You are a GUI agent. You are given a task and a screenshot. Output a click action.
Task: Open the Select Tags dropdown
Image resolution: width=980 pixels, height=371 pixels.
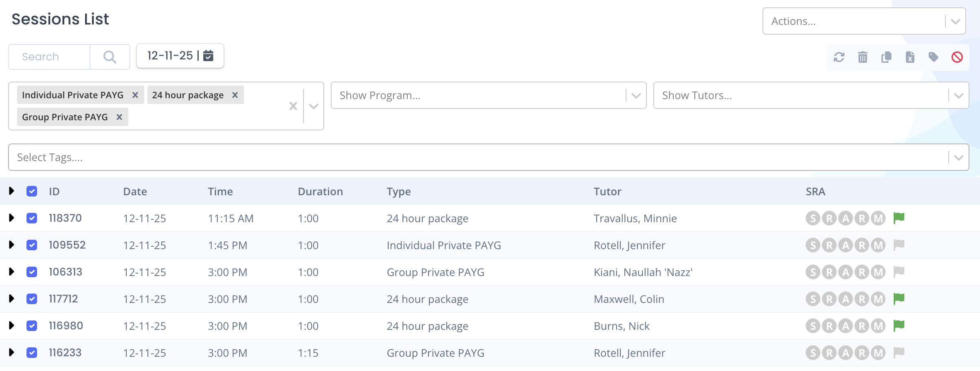tap(488, 157)
